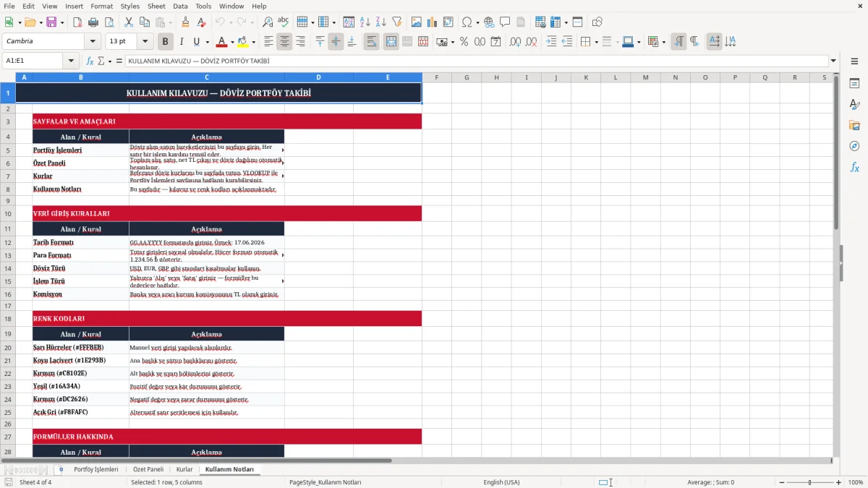Image resolution: width=868 pixels, height=488 pixels.
Task: Open the Conditional Formatting dropdown arrow
Action: [x=663, y=42]
